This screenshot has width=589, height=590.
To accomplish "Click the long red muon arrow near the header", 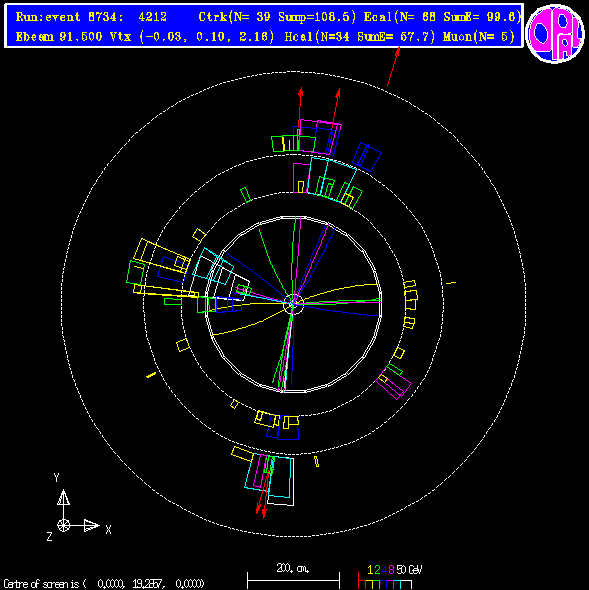I will (393, 66).
